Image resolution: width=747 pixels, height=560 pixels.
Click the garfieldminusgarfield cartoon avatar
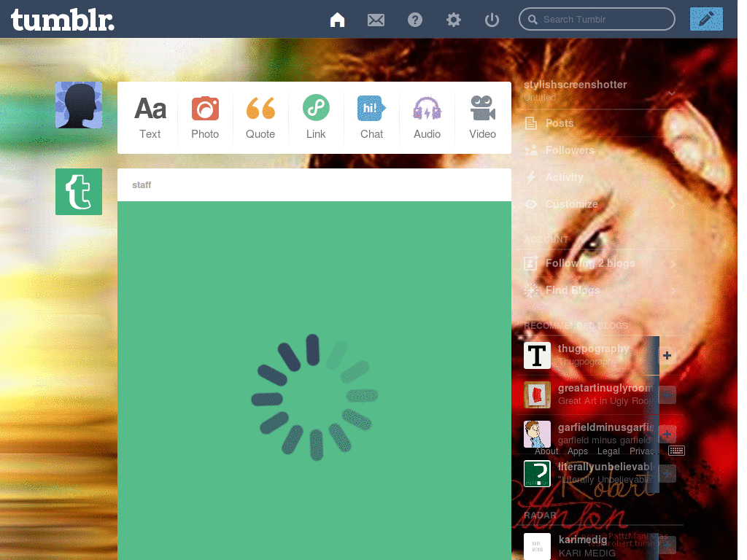537,434
